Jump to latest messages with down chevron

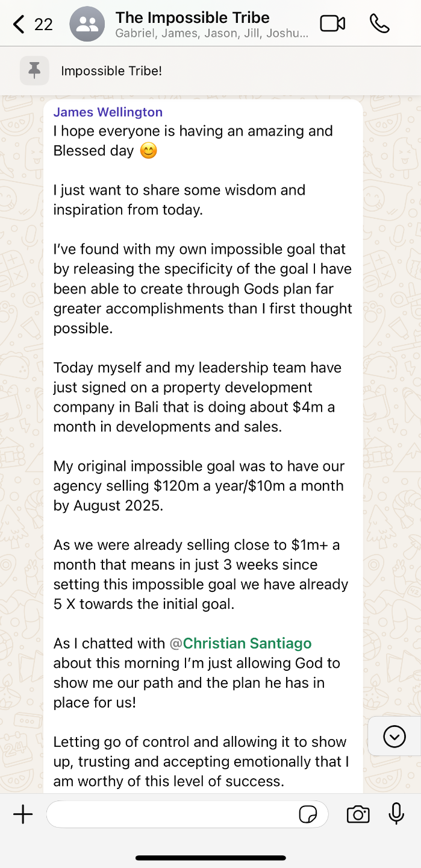tap(394, 736)
